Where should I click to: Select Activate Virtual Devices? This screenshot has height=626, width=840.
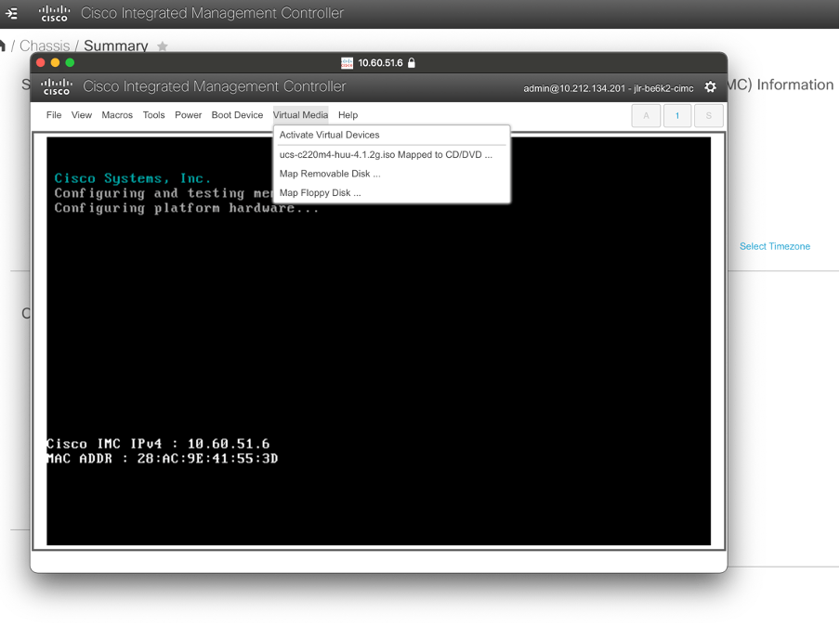click(329, 135)
